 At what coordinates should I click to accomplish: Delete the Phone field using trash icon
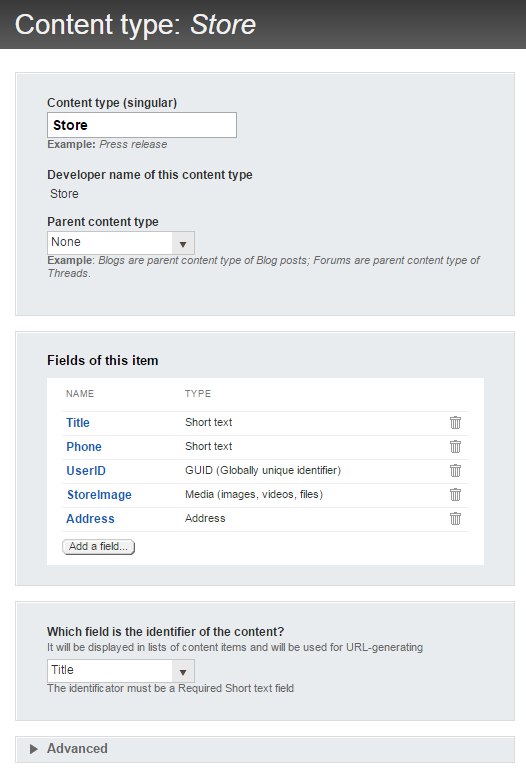455,446
